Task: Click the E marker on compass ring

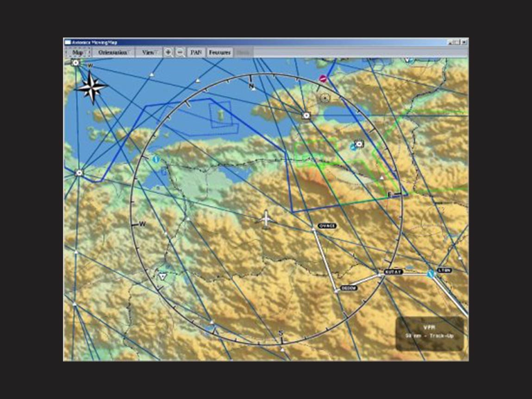Action: (390, 194)
